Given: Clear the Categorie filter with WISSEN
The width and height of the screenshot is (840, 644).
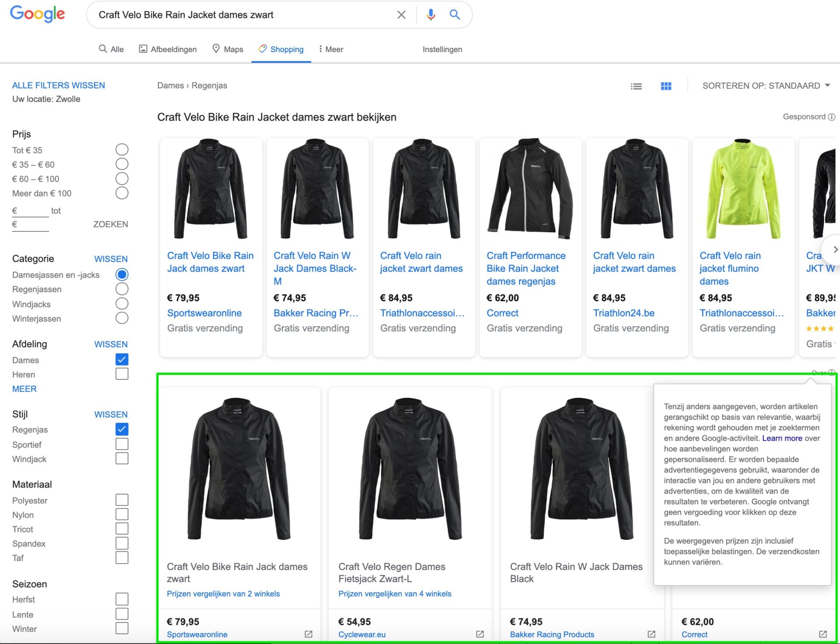Looking at the screenshot, I should click(111, 259).
